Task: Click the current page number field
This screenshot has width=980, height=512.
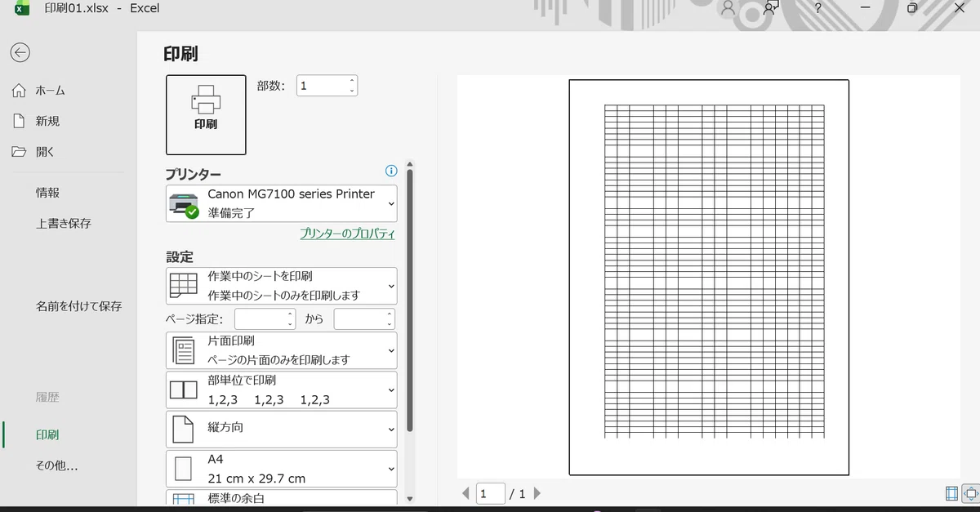Action: click(491, 493)
